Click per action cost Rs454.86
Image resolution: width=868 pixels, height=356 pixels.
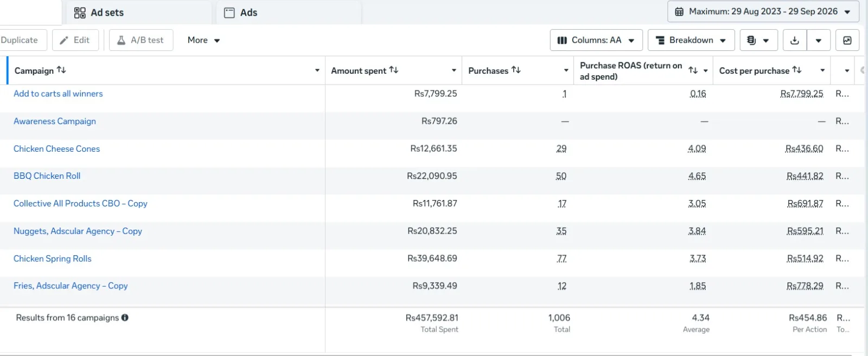point(808,318)
